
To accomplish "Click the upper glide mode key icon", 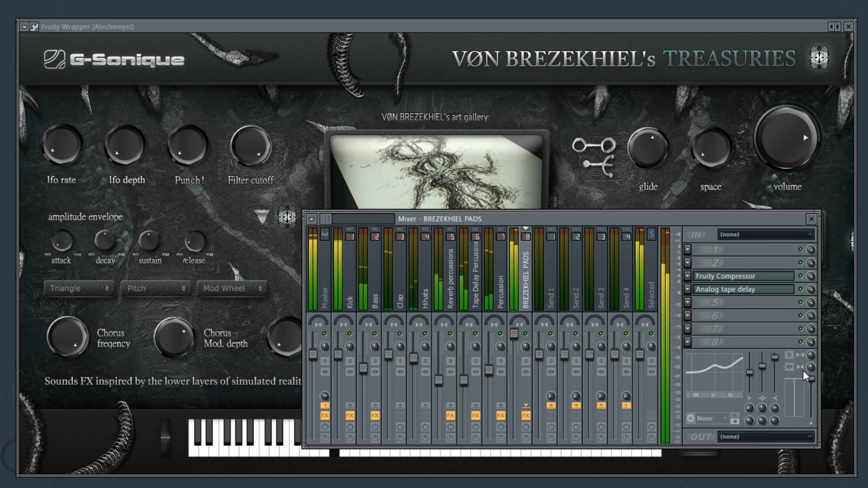I will click(594, 145).
